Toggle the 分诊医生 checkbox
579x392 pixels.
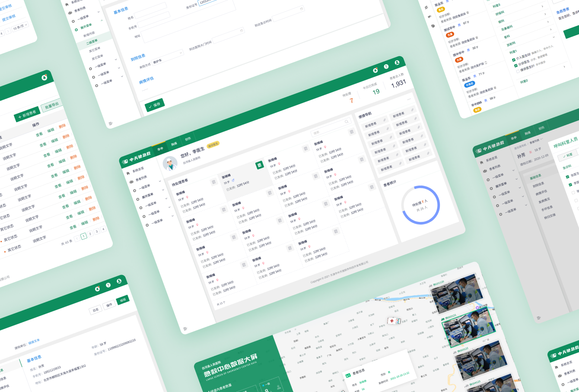click(515, 65)
